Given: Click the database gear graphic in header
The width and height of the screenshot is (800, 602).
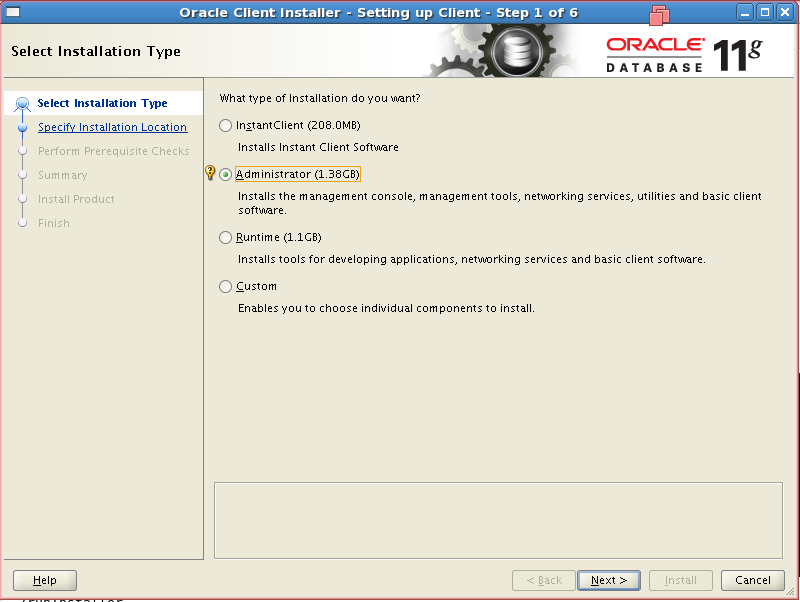Looking at the screenshot, I should coord(516,52).
